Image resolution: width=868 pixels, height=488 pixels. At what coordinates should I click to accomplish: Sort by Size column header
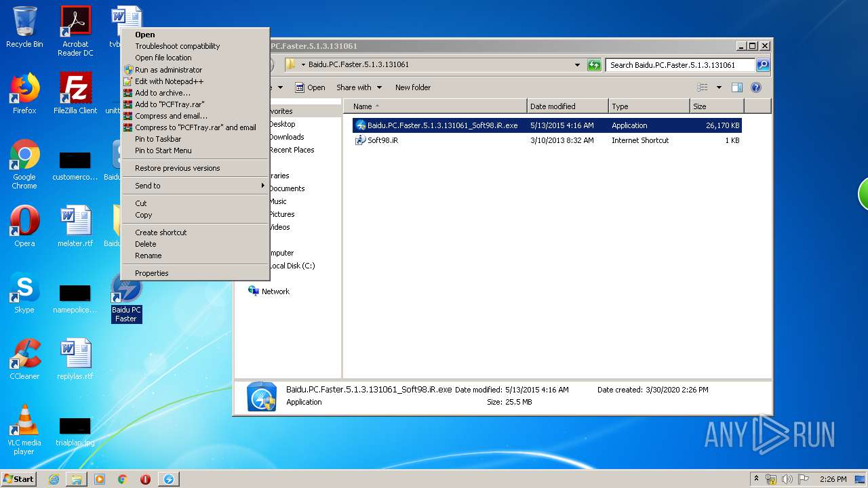(x=717, y=106)
